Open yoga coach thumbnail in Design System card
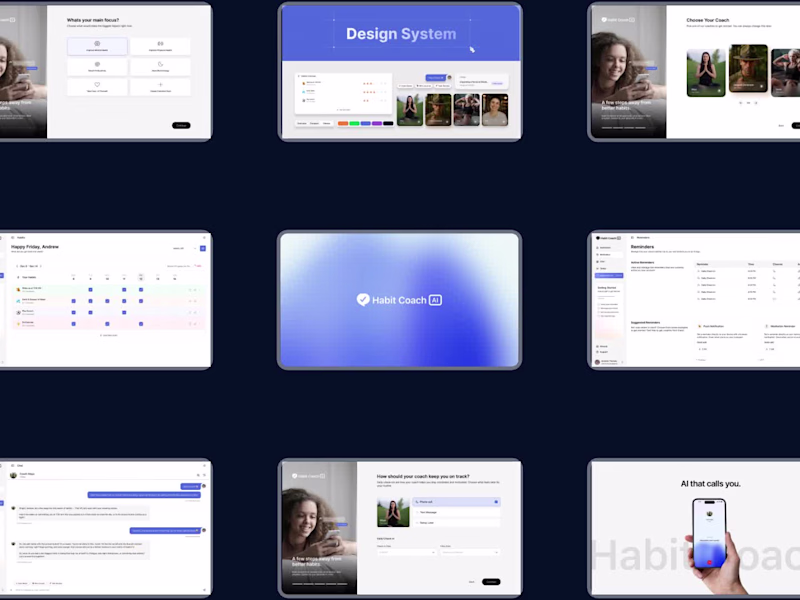The width and height of the screenshot is (800, 600). 410,110
